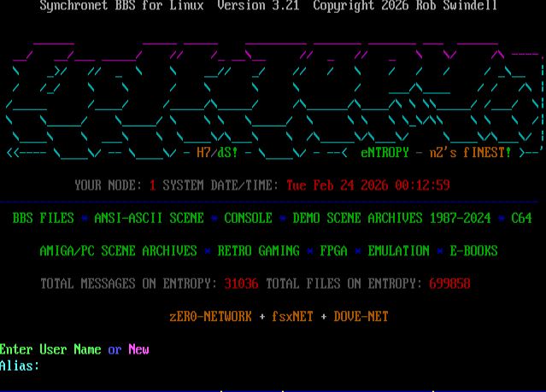Click the zERO-NETWORK network name

pos(210,317)
